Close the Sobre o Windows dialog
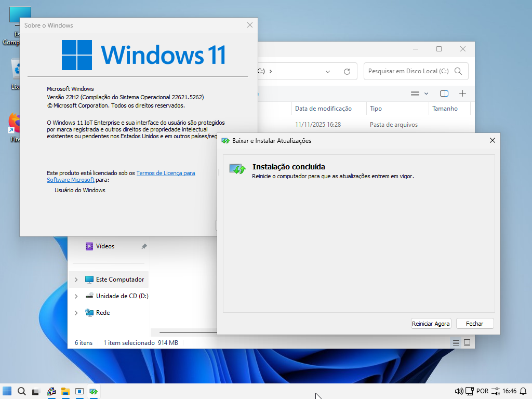532x399 pixels. pyautogui.click(x=250, y=25)
